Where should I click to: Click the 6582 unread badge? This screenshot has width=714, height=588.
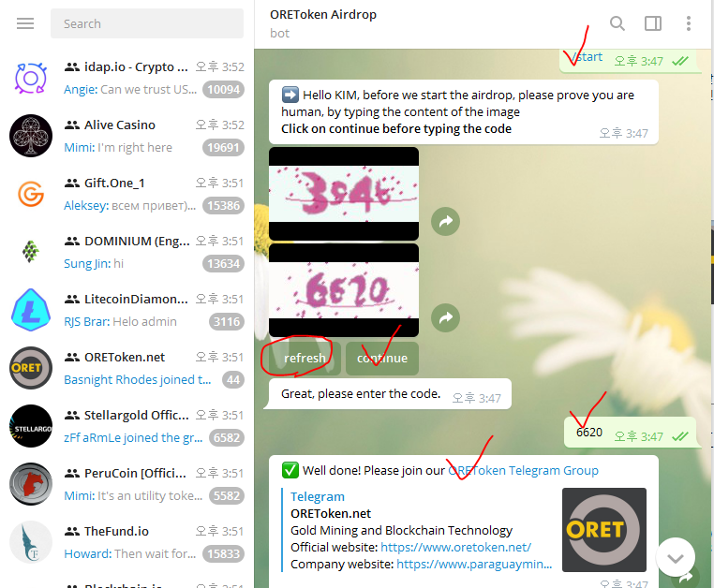tap(227, 438)
